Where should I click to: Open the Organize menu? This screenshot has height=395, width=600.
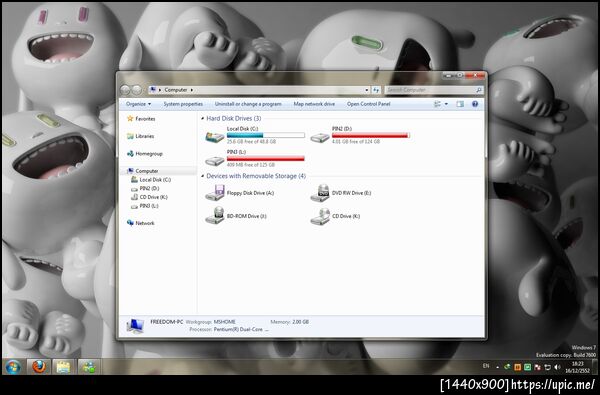(138, 104)
